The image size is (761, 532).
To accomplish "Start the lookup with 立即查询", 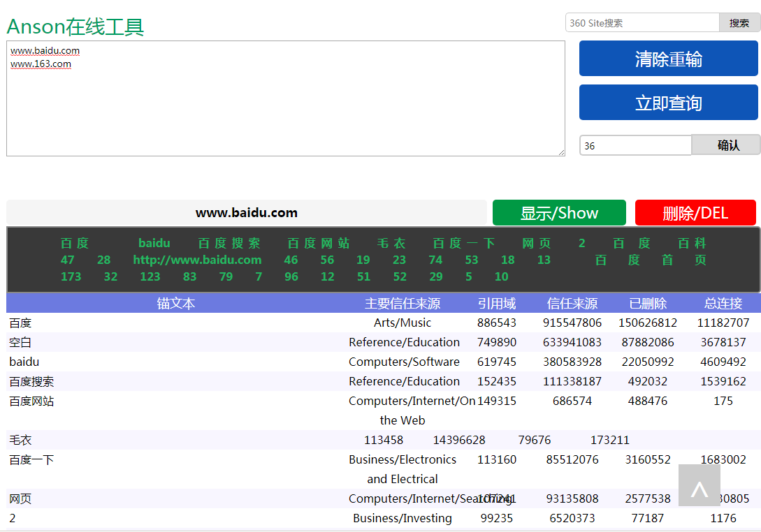I will (668, 103).
